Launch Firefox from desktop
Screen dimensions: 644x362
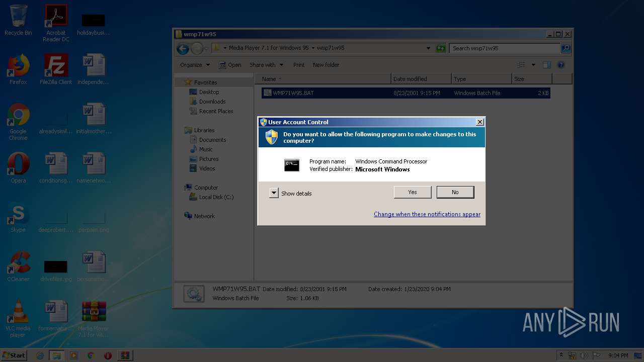(18, 69)
